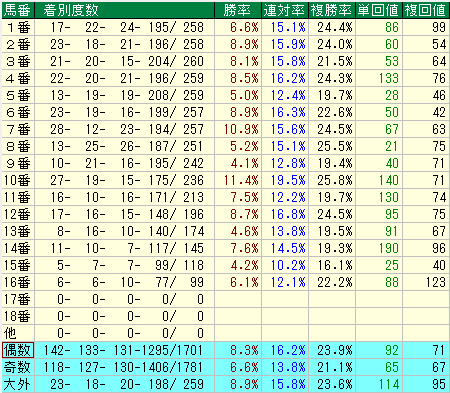Screen dimensions: 450x393
Task: Click 連対率 16.8% in 12番 row
Action: tap(288, 214)
